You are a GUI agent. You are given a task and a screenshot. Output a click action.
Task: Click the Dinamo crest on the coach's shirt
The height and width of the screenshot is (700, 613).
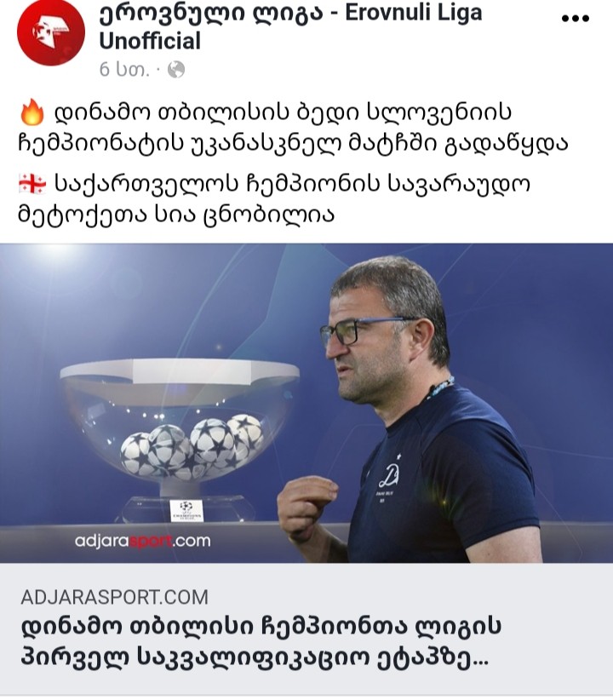[388, 475]
